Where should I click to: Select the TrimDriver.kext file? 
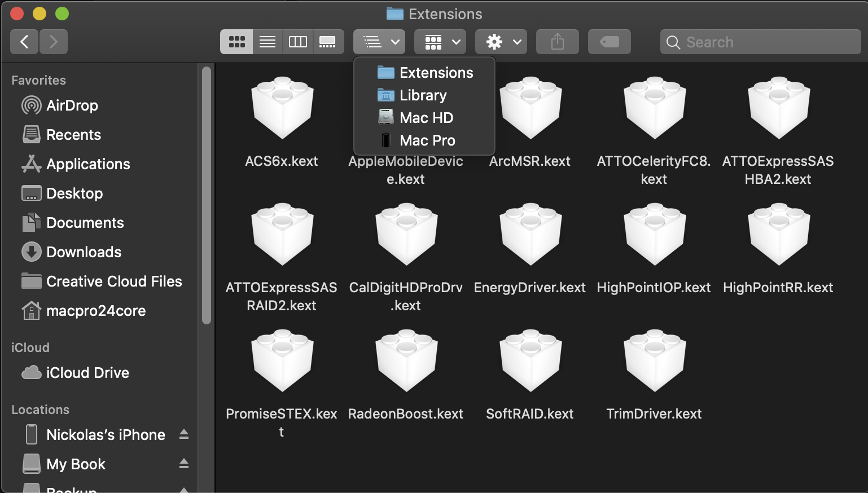pyautogui.click(x=654, y=376)
